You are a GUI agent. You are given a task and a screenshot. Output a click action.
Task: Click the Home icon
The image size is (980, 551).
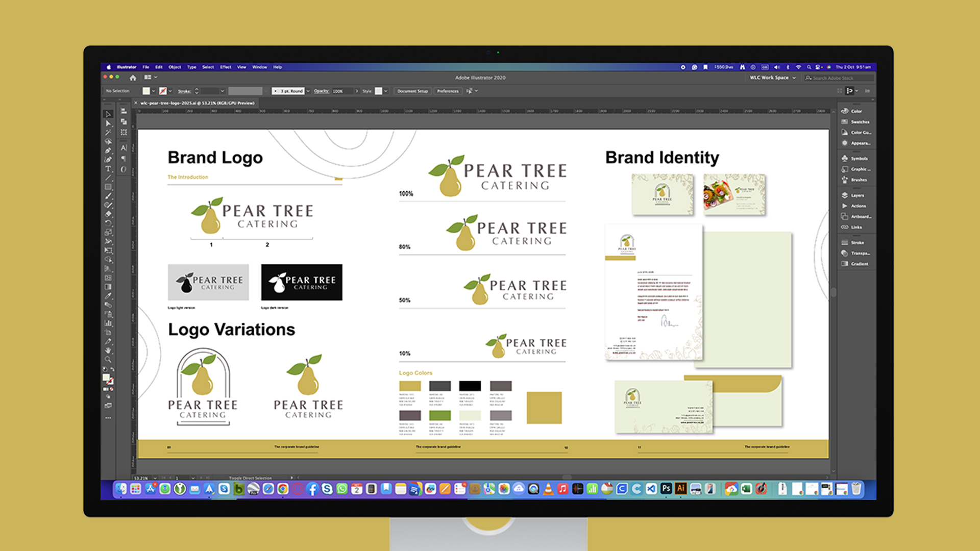(x=133, y=78)
